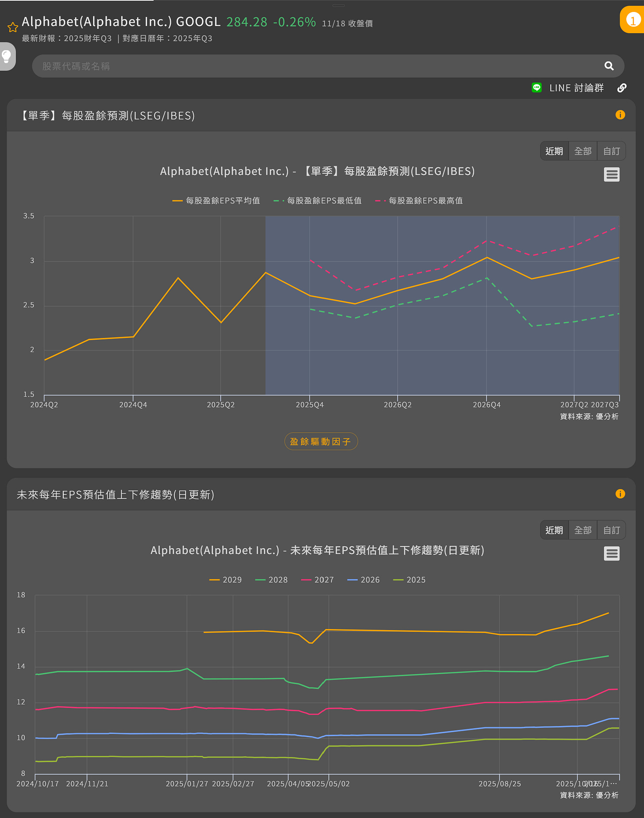
Task: Toggle 每股盈餘EPS平均值 legend series
Action: pos(216,200)
